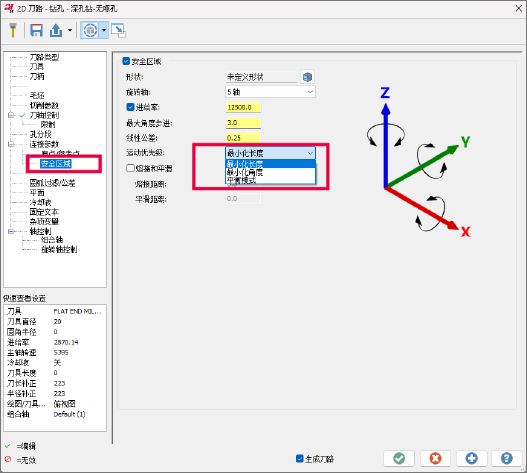Click the circular hole display toolbar icon
Image resolution: width=527 pixels, height=473 pixels.
[x=90, y=30]
